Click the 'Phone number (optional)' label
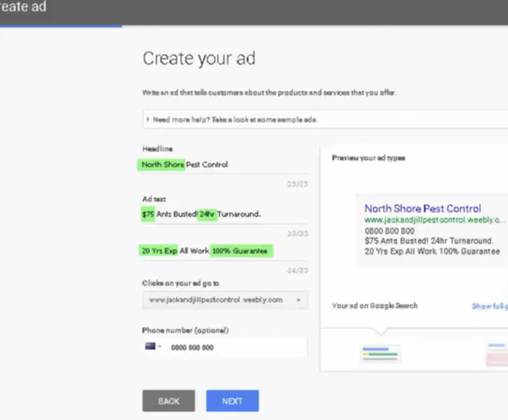This screenshot has height=420, width=508. pos(186,330)
